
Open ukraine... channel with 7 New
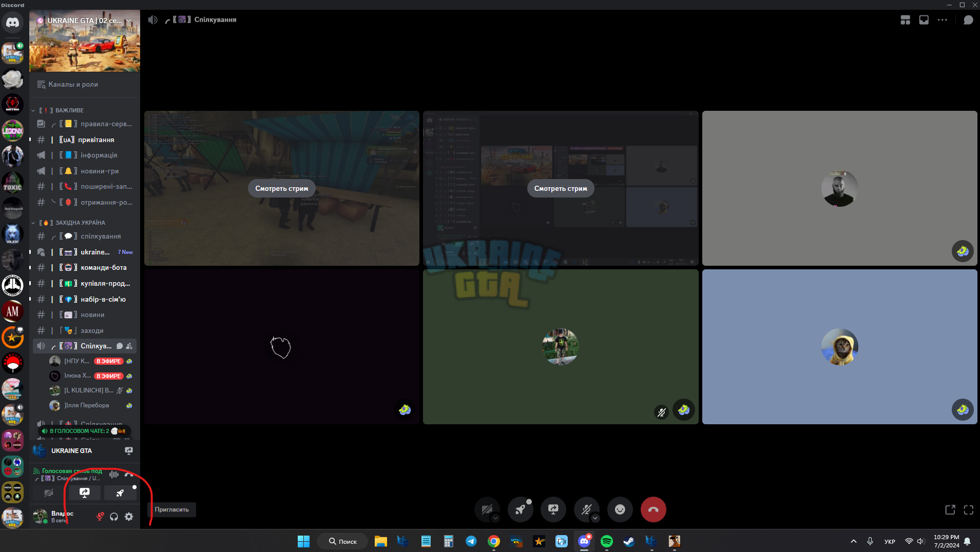85,252
